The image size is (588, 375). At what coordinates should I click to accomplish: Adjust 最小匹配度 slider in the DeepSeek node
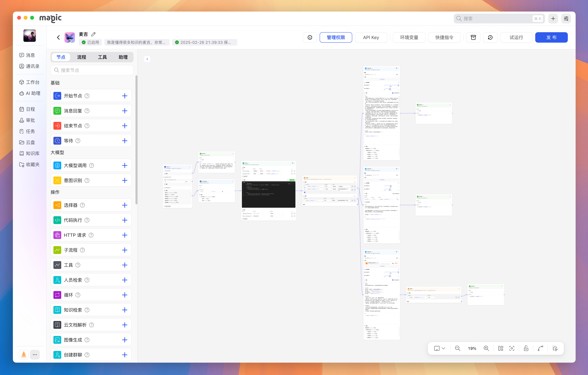click(391, 189)
